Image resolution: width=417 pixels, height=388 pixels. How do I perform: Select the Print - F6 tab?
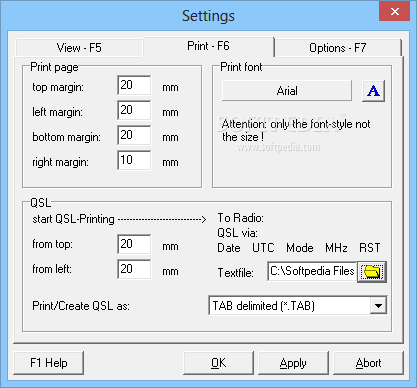click(208, 46)
